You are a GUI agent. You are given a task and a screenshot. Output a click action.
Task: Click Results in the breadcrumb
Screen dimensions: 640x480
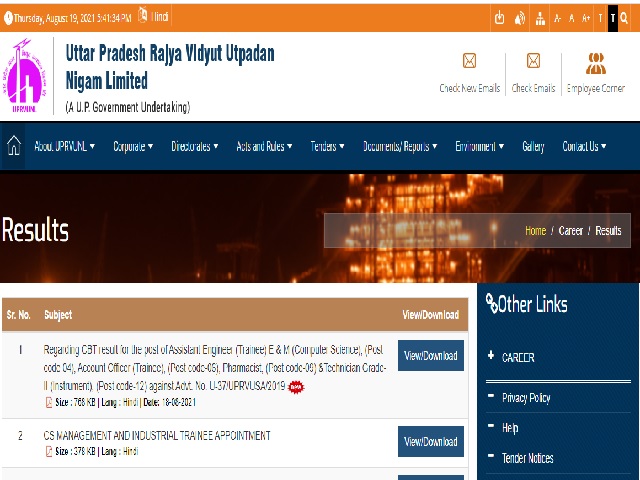[608, 231]
